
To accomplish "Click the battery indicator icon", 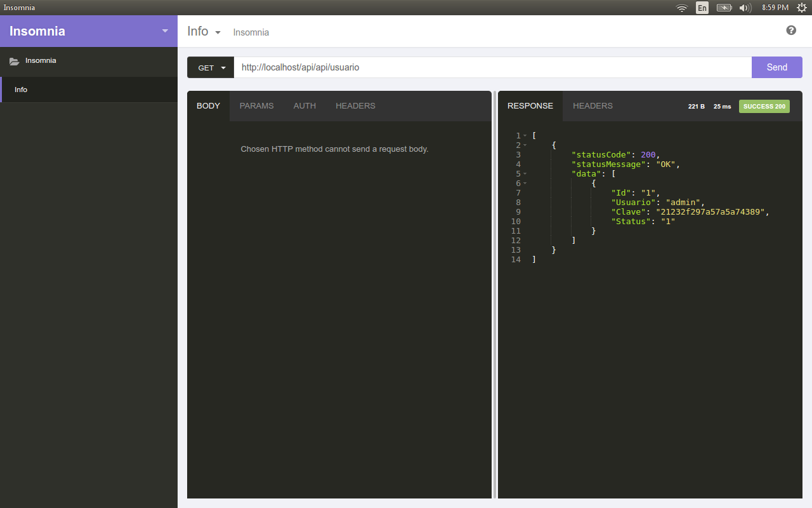I will 724,8.
